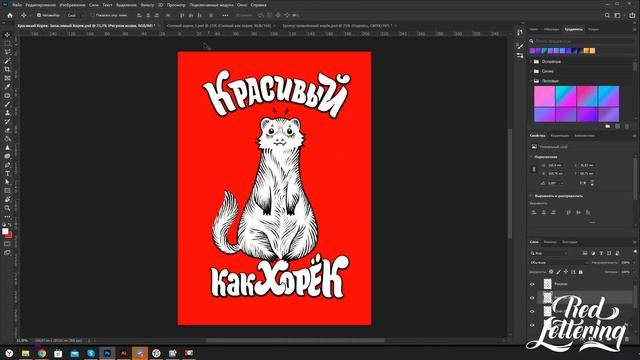The width and height of the screenshot is (640, 360).
Task: Select the Move tool in the toolbox
Action: pyautogui.click(x=7, y=35)
